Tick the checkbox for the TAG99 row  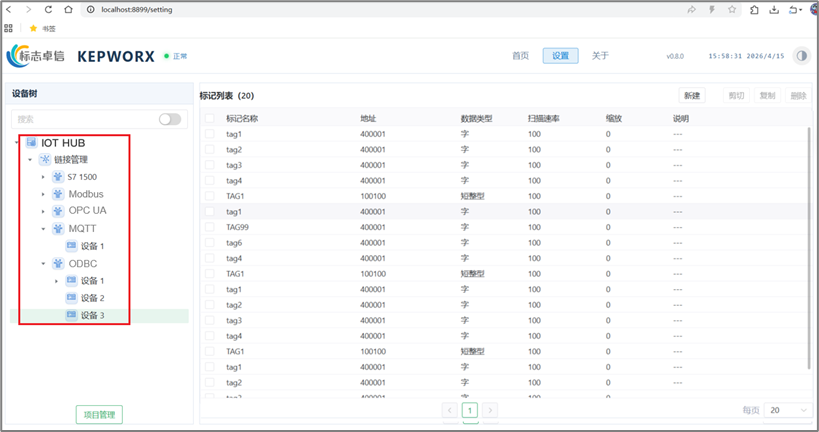[x=209, y=227]
